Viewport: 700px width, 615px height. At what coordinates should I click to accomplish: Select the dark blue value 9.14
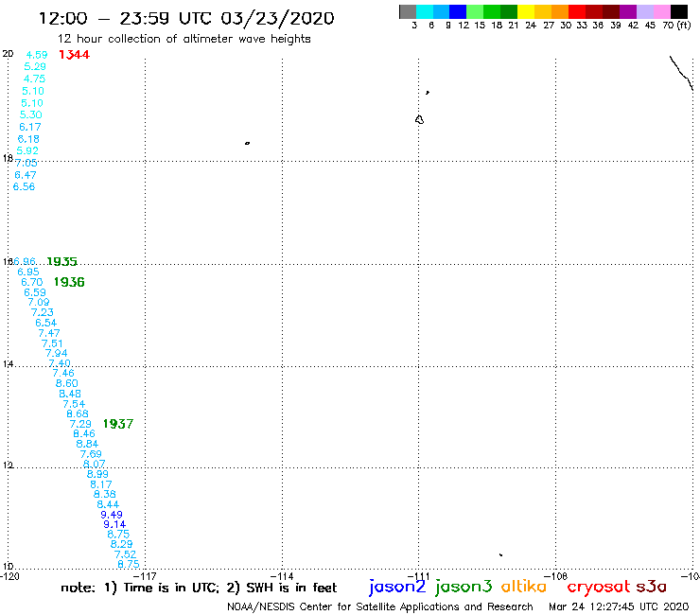coord(114,525)
